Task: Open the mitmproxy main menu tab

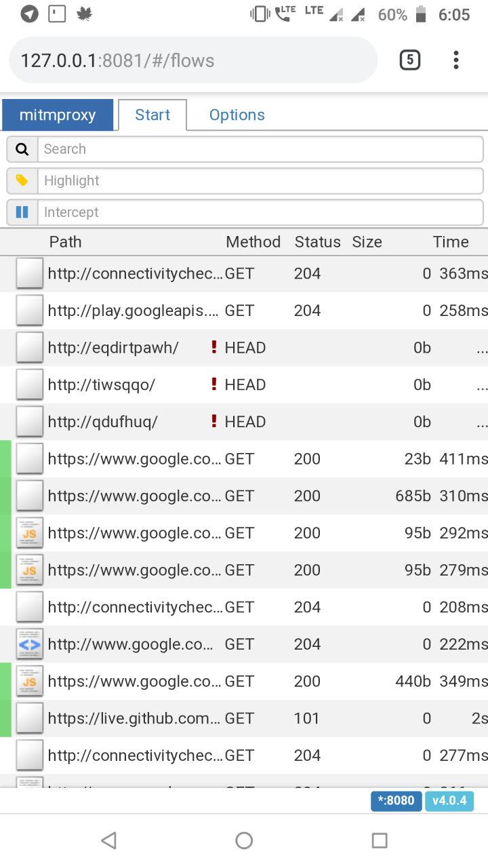Action: (58, 115)
